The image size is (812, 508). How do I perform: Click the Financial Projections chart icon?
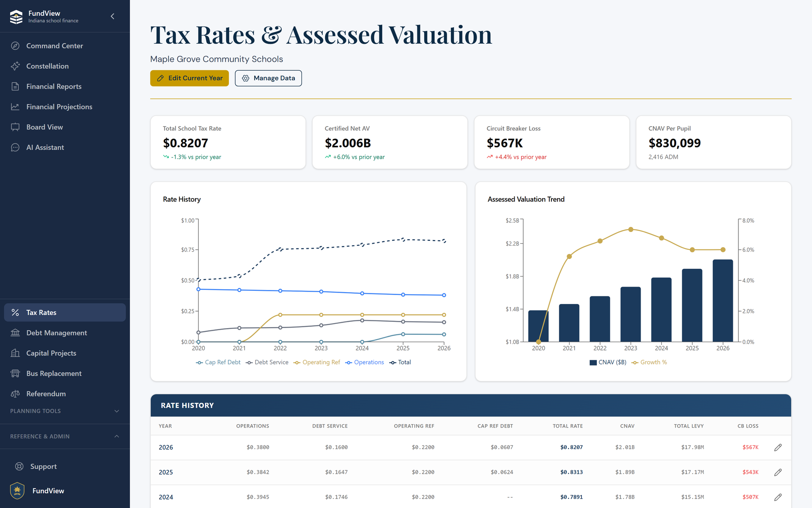point(15,107)
